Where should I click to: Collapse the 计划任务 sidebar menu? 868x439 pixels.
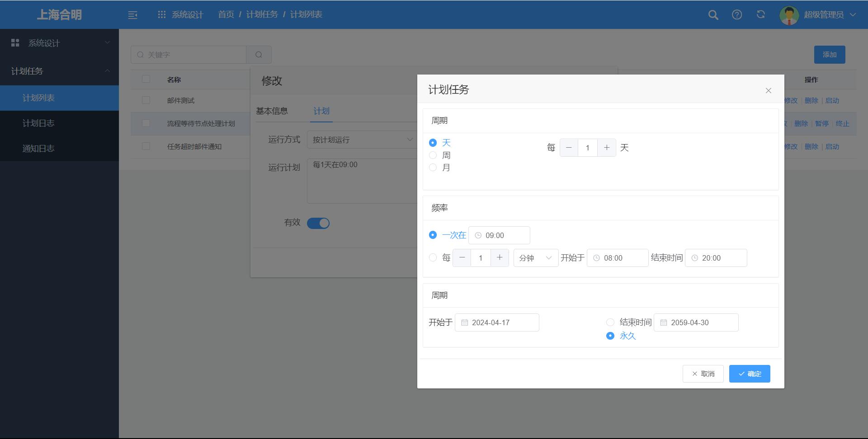coord(59,71)
